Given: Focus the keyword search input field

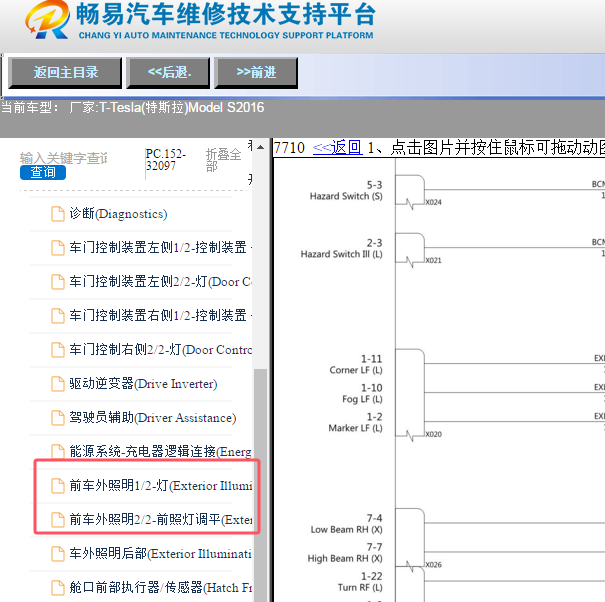Looking at the screenshot, I should tap(64, 158).
